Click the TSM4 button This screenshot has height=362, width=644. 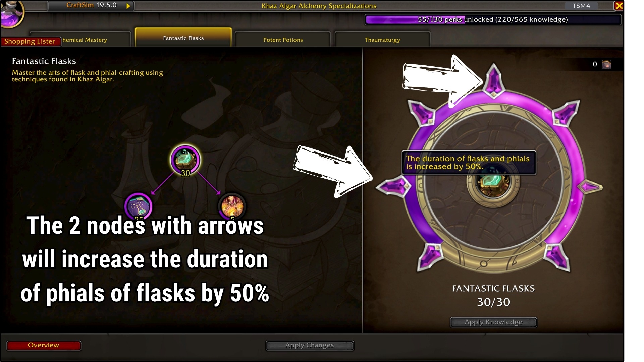coord(581,6)
